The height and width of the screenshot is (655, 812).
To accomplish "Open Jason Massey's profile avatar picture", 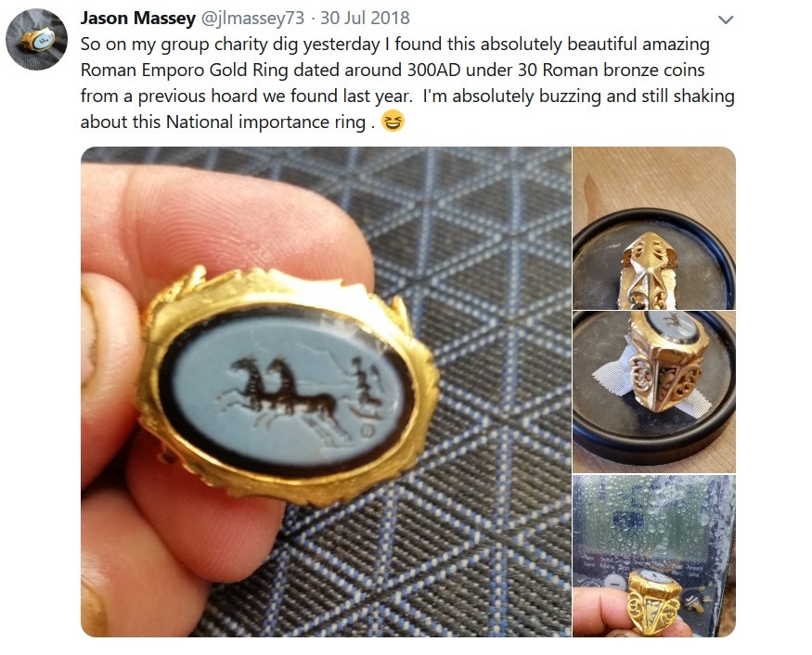I will pos(36,39).
